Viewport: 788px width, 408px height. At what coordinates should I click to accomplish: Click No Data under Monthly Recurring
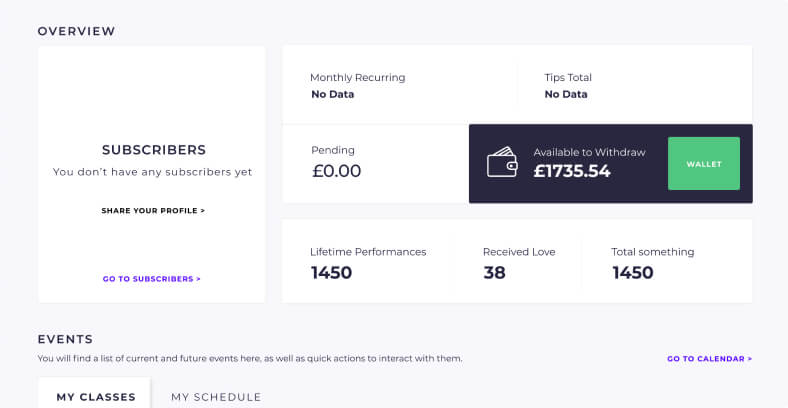[333, 94]
